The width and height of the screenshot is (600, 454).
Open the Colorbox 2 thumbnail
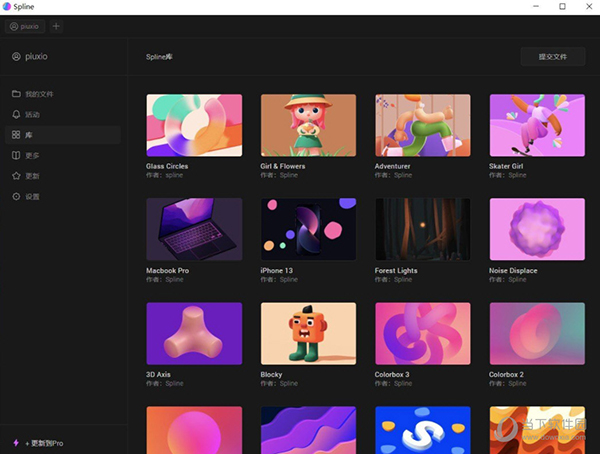pos(537,333)
